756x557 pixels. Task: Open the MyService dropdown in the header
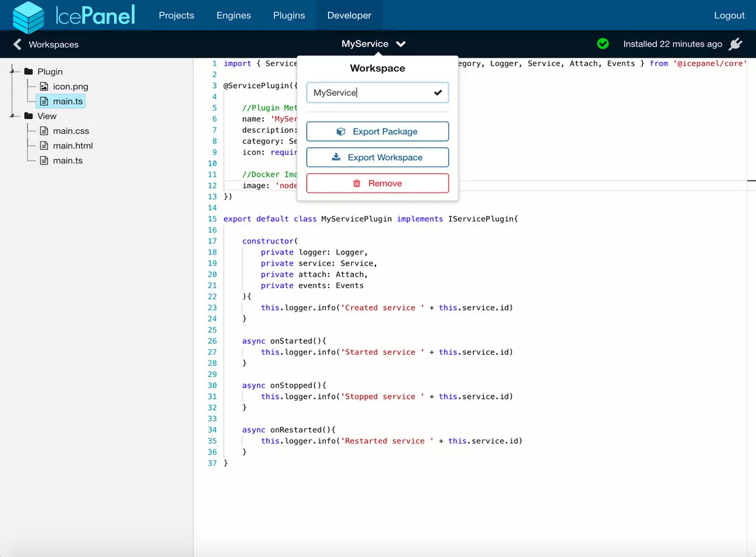click(400, 43)
